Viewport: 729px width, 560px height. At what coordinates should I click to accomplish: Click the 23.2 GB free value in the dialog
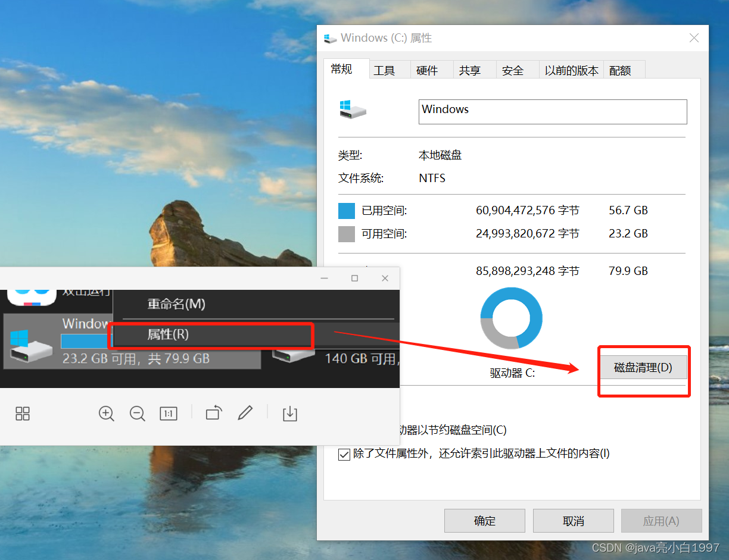coord(628,234)
